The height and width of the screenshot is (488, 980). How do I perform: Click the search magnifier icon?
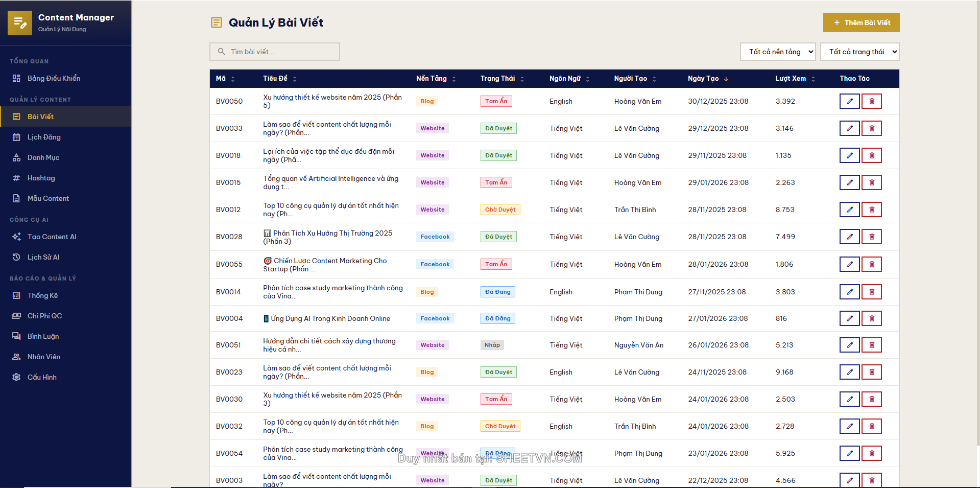(x=222, y=52)
